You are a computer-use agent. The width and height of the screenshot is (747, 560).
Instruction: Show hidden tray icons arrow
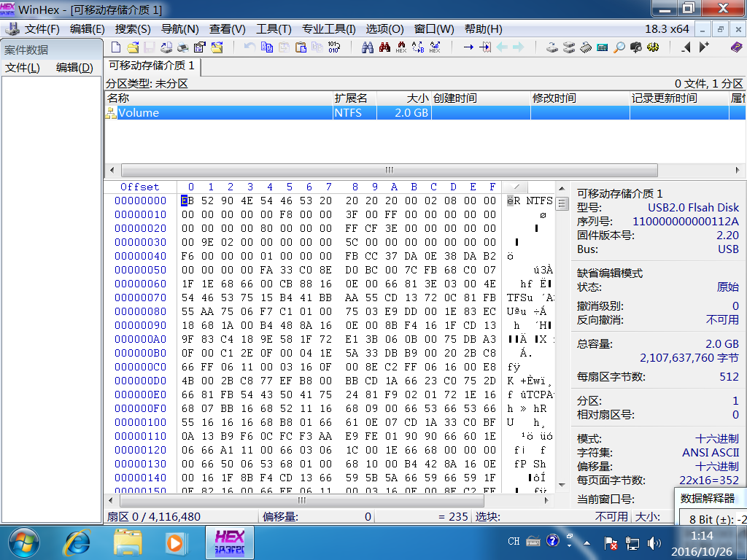click(x=587, y=542)
